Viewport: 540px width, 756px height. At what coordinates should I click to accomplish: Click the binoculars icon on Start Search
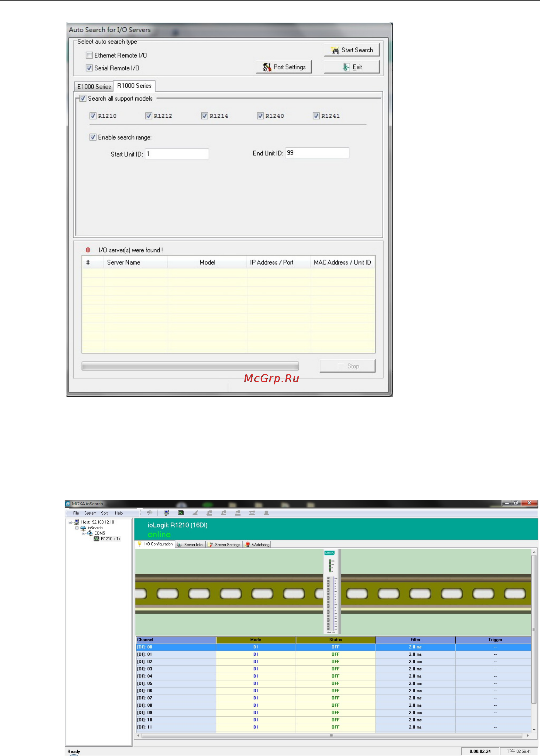[335, 50]
